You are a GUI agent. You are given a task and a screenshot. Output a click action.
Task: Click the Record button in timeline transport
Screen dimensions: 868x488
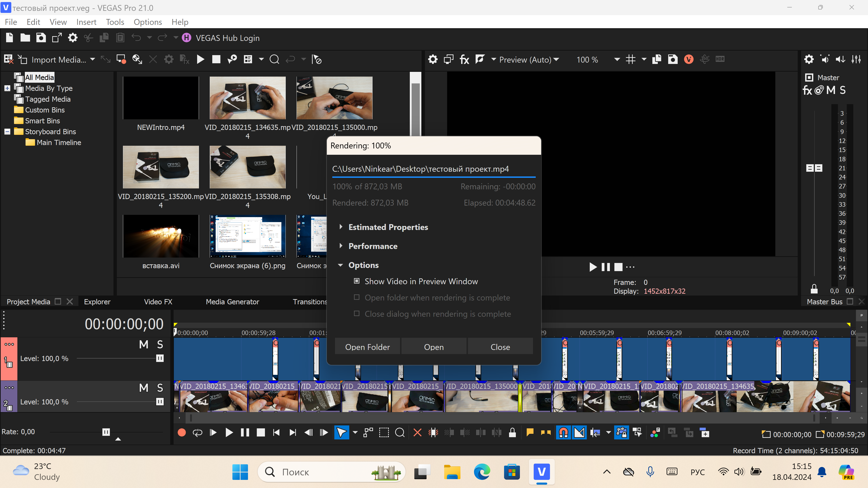182,432
